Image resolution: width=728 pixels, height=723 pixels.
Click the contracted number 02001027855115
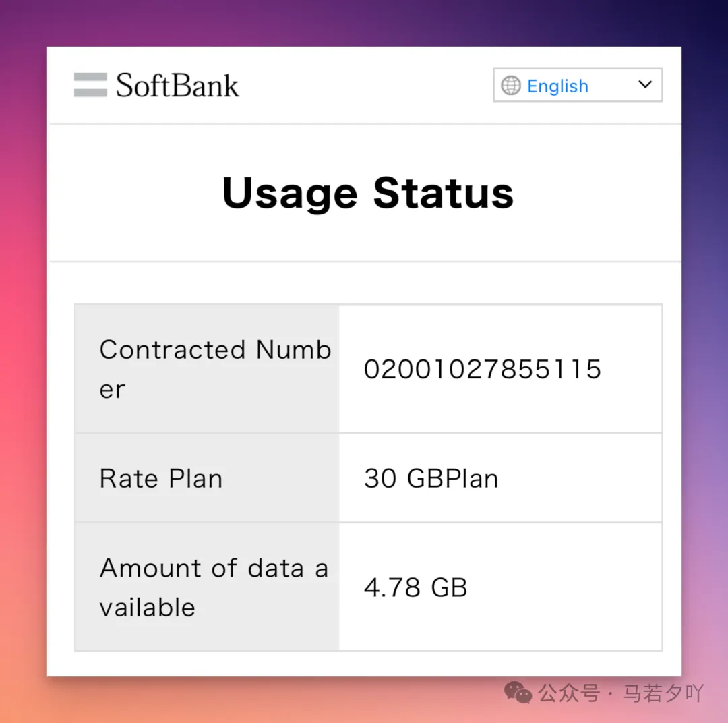pyautogui.click(x=483, y=370)
